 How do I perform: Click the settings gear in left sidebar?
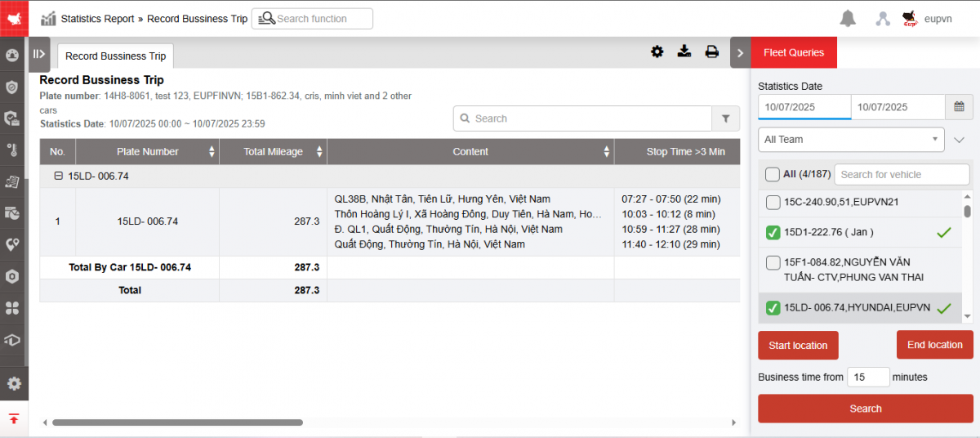[x=13, y=383]
